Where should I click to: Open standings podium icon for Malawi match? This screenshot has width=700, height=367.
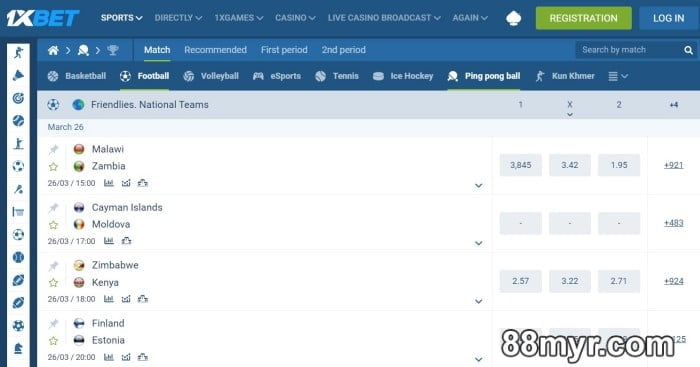[x=143, y=183]
